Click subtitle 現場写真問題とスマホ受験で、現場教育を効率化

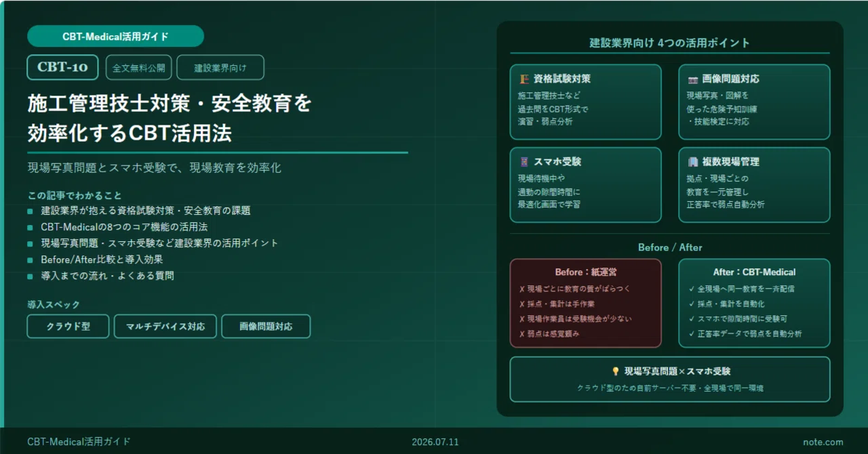(154, 168)
